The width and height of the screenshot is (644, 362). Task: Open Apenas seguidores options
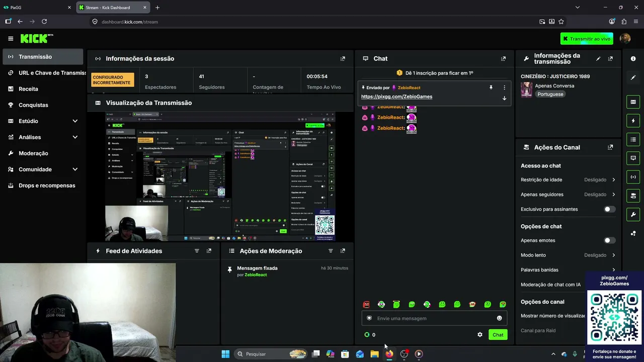568,195
